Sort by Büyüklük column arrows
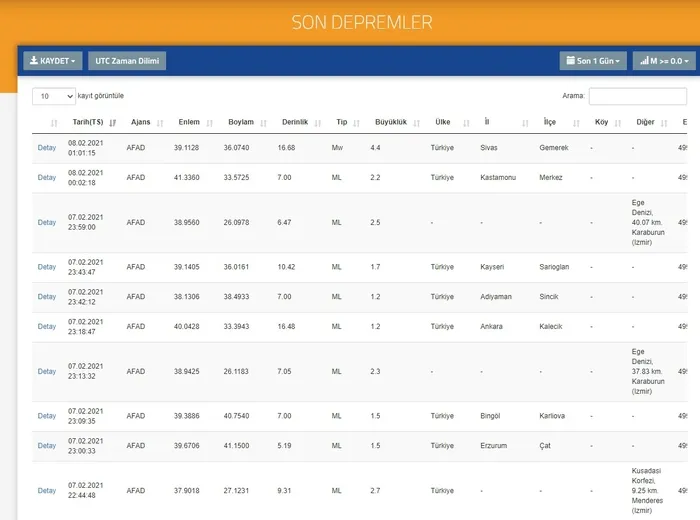Viewport: 700px width, 520px height. point(416,123)
